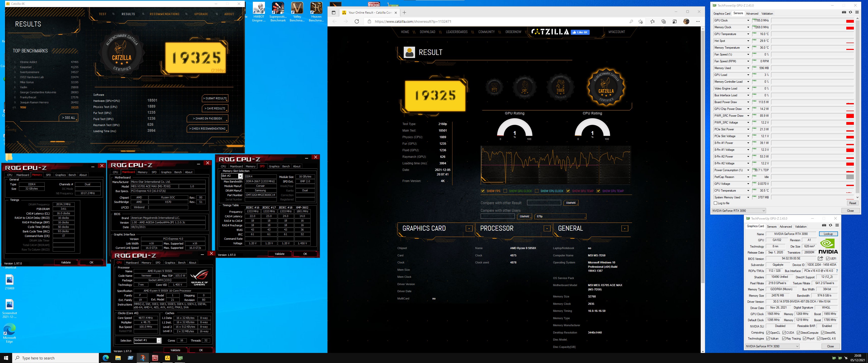
Task: Take a screenshot in the GPU-Z Sensors window
Action: (x=844, y=12)
